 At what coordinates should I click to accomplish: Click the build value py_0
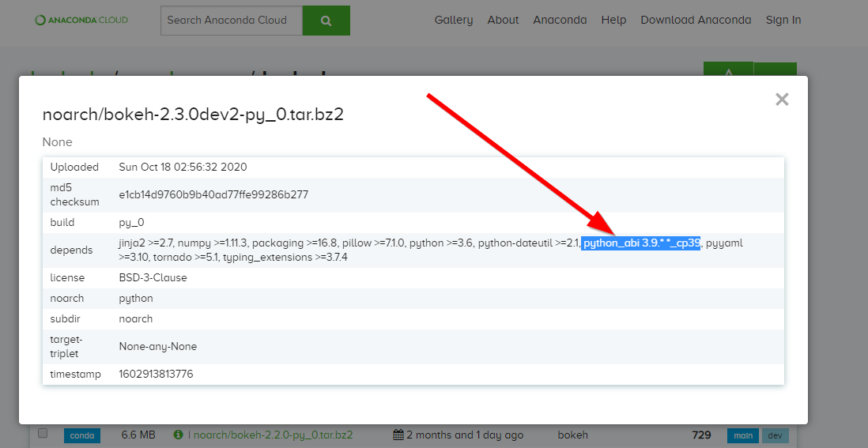tap(132, 222)
